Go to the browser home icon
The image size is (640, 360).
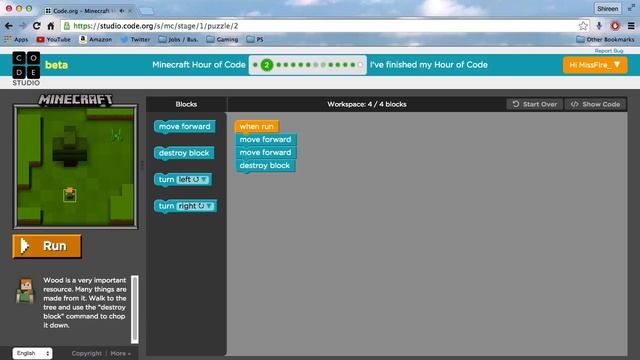51,26
